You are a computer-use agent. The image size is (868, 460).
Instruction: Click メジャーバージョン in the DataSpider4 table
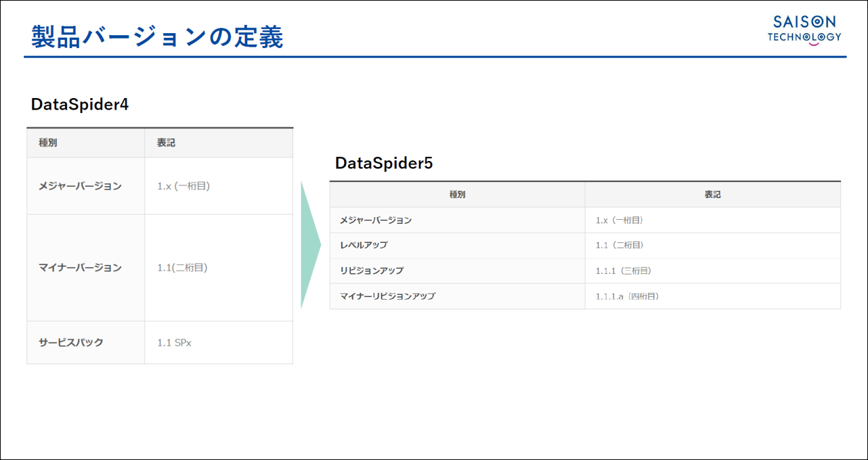(81, 186)
